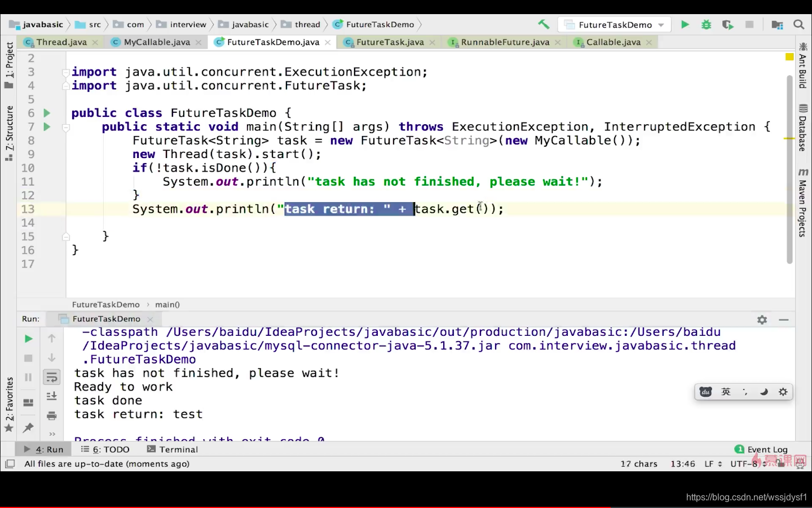Click Print icon in Run panel
This screenshot has height=508, width=812.
(x=52, y=416)
